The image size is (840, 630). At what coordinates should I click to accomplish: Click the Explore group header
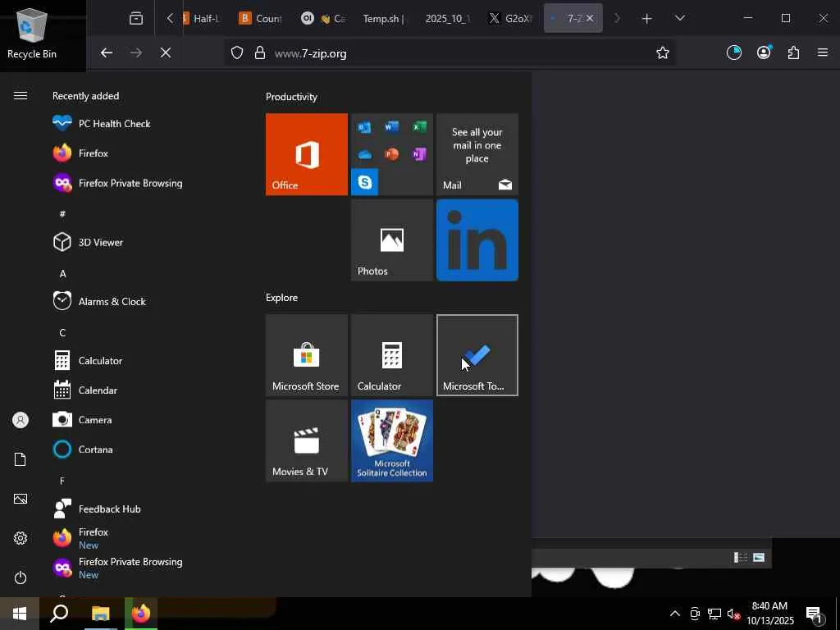click(x=282, y=298)
